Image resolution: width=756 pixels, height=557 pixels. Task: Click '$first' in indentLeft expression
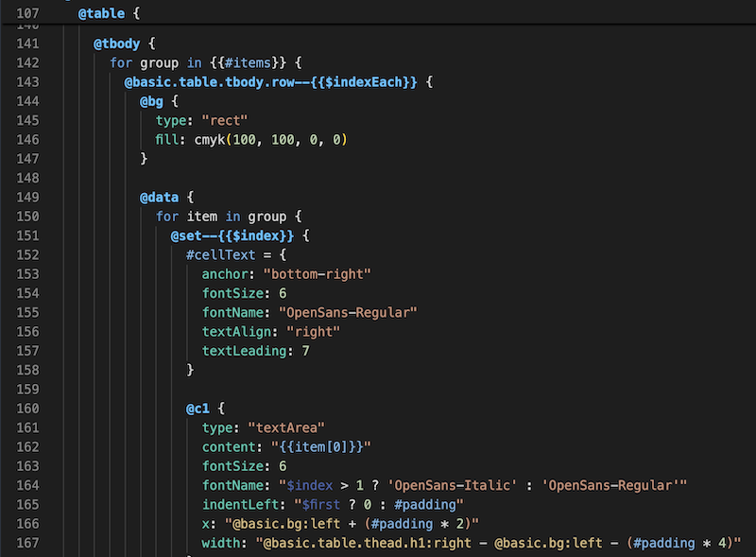pyautogui.click(x=321, y=505)
